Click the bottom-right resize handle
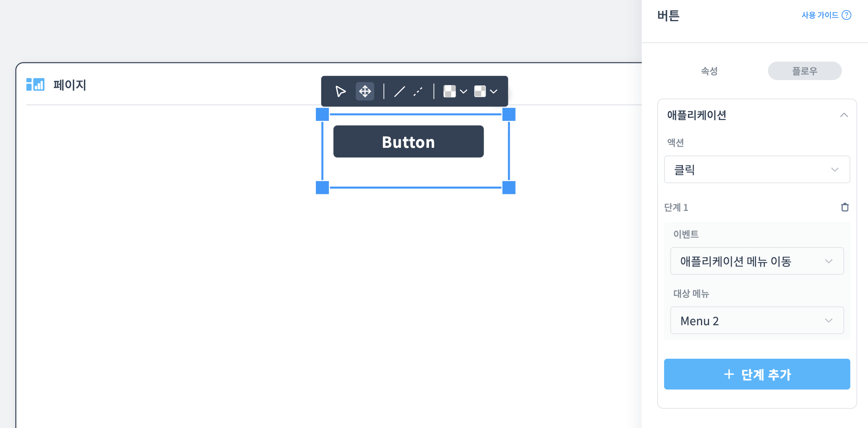This screenshot has height=428, width=868. [x=509, y=187]
